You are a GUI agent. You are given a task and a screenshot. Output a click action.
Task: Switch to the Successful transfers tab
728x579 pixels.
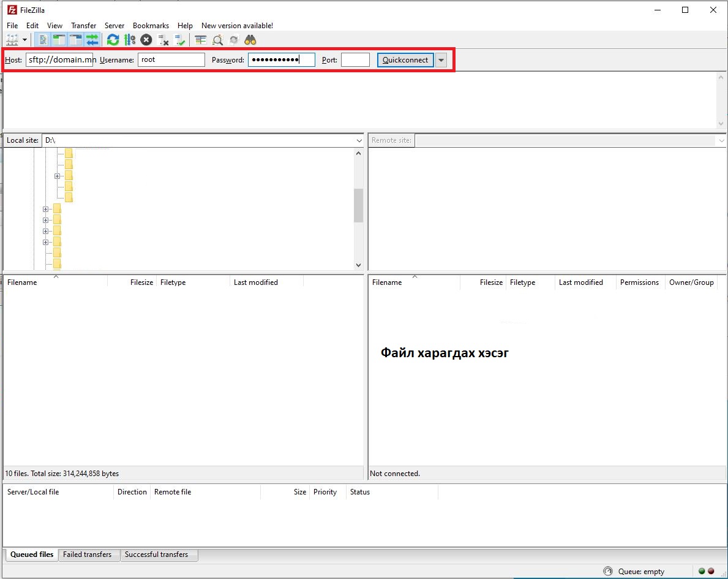(157, 554)
